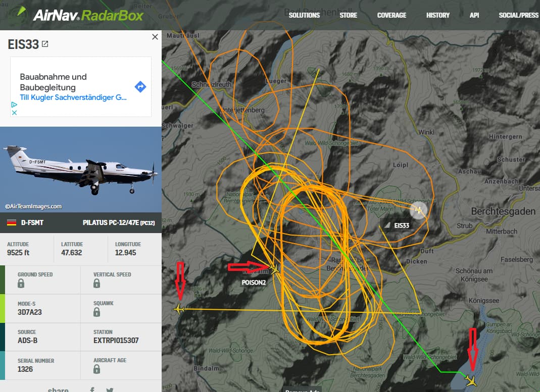Click the Aircraft Age lock icon

pyautogui.click(x=97, y=369)
